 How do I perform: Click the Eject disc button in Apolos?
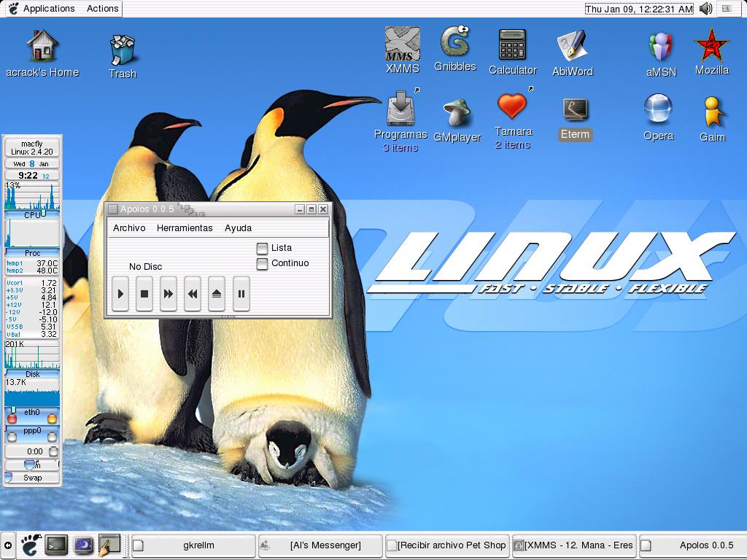(217, 294)
